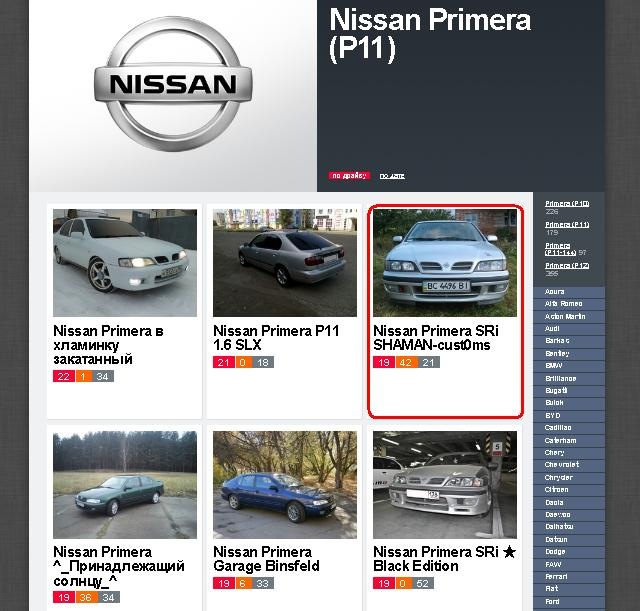
Task: Go to Citroen brand page
Action: pos(556,489)
